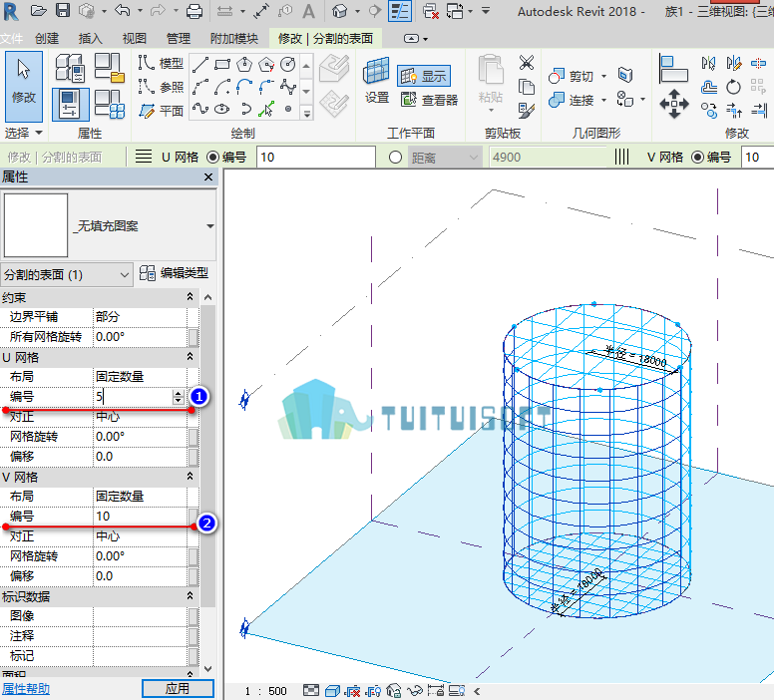Open the Add-Ins ribbon tab
Image resolution: width=774 pixels, height=700 pixels.
(234, 38)
